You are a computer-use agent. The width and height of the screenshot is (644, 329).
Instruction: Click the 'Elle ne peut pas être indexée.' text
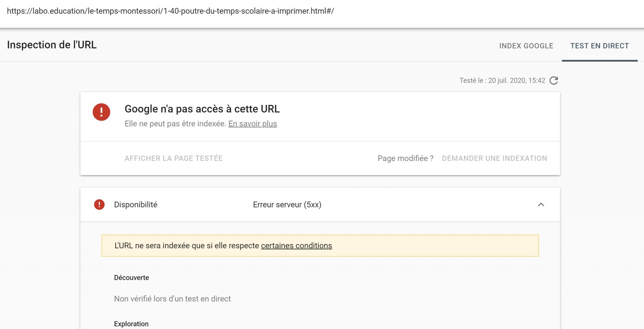click(175, 124)
